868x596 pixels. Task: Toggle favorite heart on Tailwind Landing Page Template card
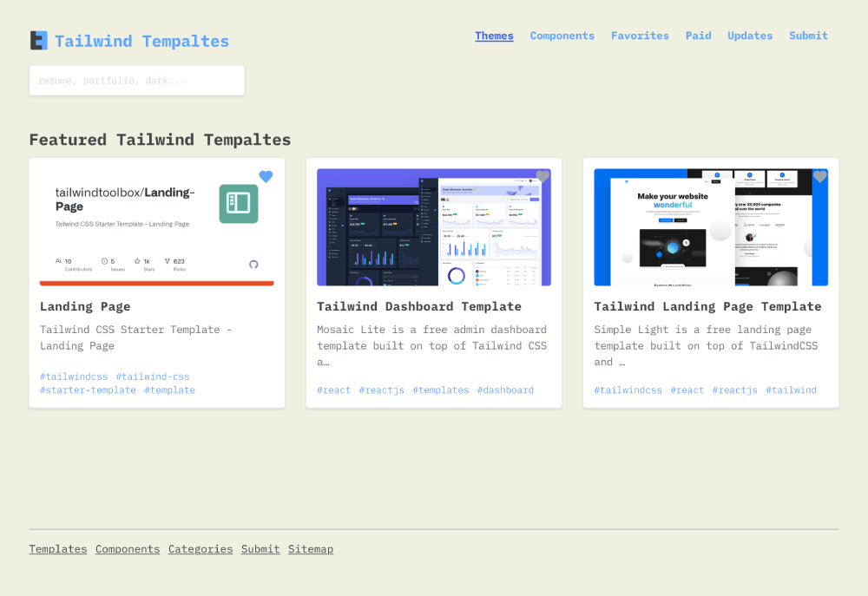[820, 176]
